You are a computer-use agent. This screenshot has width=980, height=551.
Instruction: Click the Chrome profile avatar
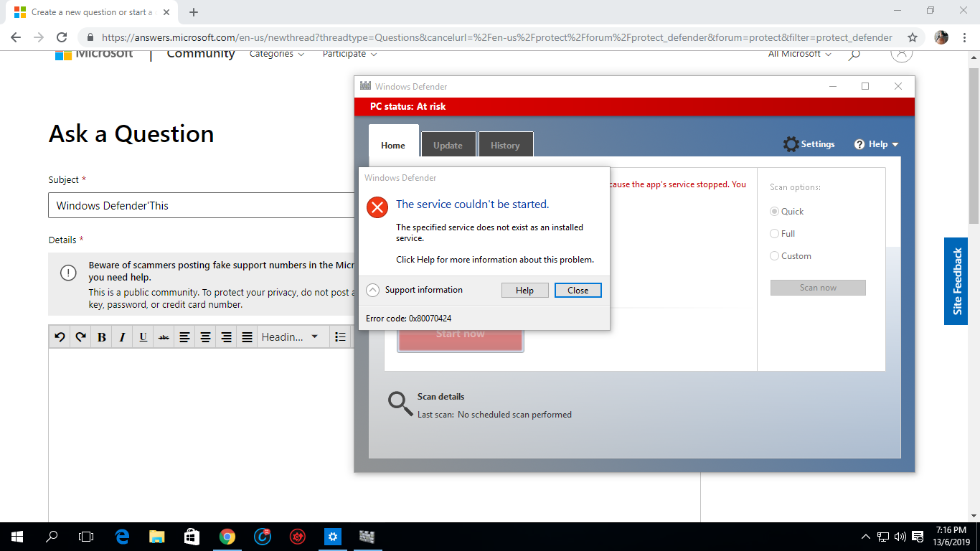pyautogui.click(x=941, y=37)
